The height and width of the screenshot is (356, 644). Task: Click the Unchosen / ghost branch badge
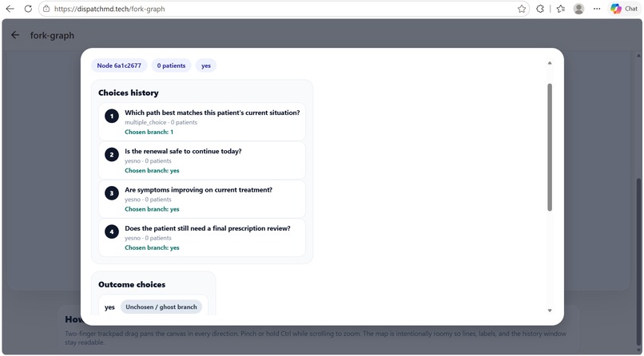tap(161, 307)
